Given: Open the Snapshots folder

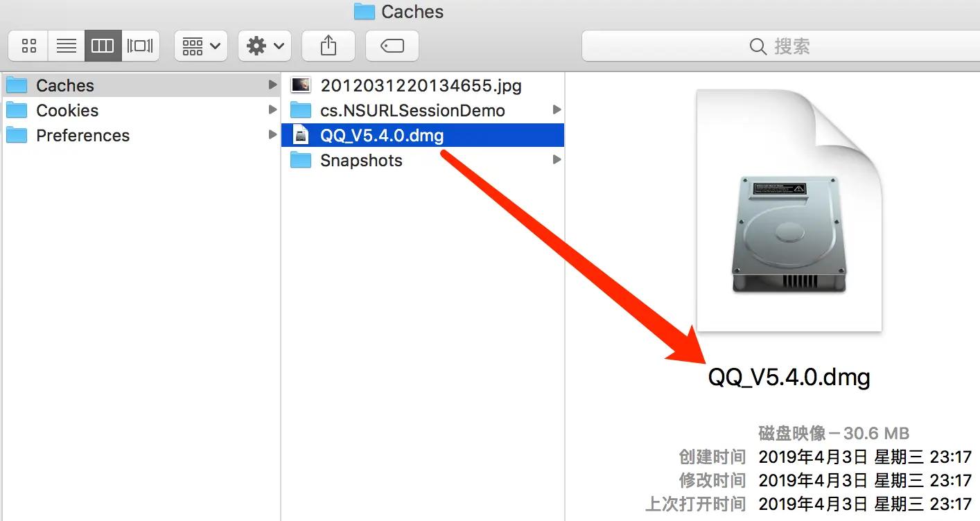Looking at the screenshot, I should click(423, 160).
